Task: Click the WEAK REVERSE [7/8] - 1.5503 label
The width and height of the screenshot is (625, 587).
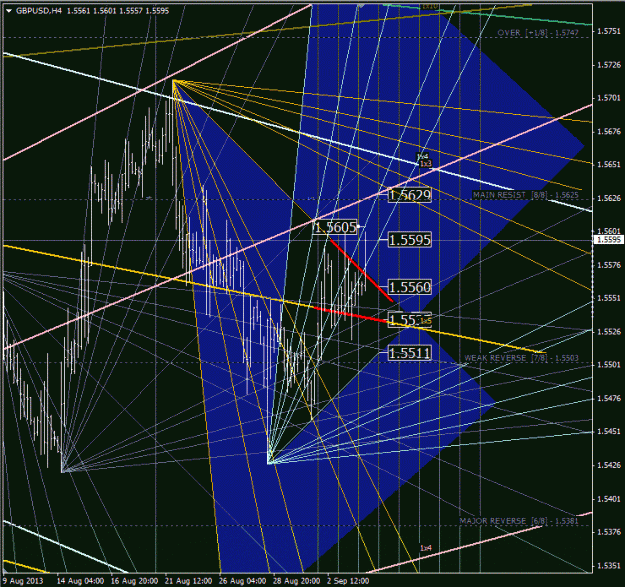Action: coord(521,358)
